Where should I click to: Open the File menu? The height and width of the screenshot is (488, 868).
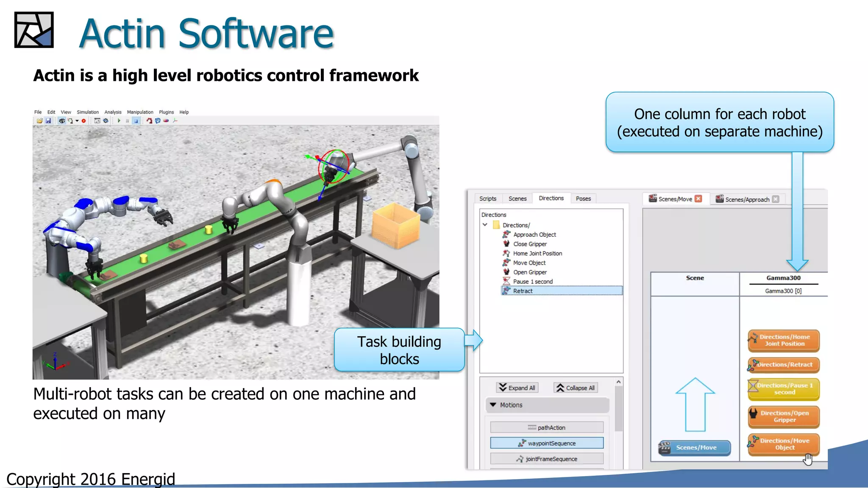tap(38, 112)
